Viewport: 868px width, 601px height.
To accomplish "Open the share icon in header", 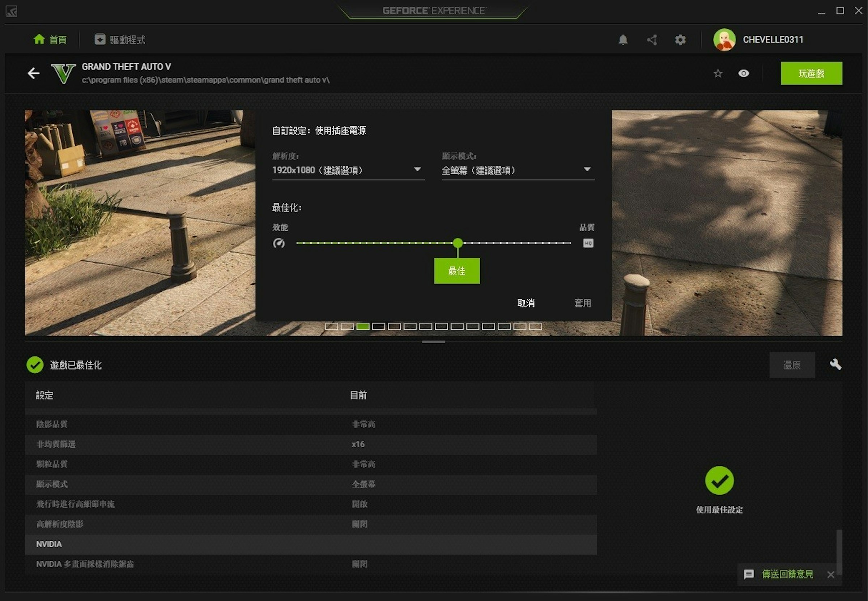I will click(x=652, y=39).
